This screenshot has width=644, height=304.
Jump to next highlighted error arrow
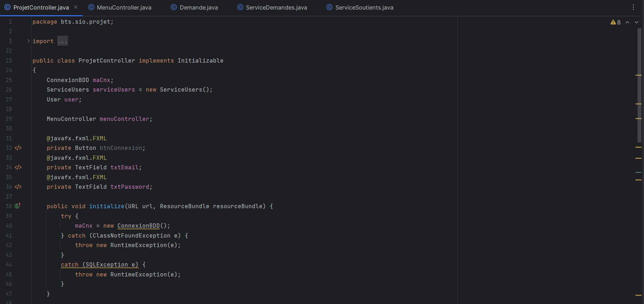637,22
